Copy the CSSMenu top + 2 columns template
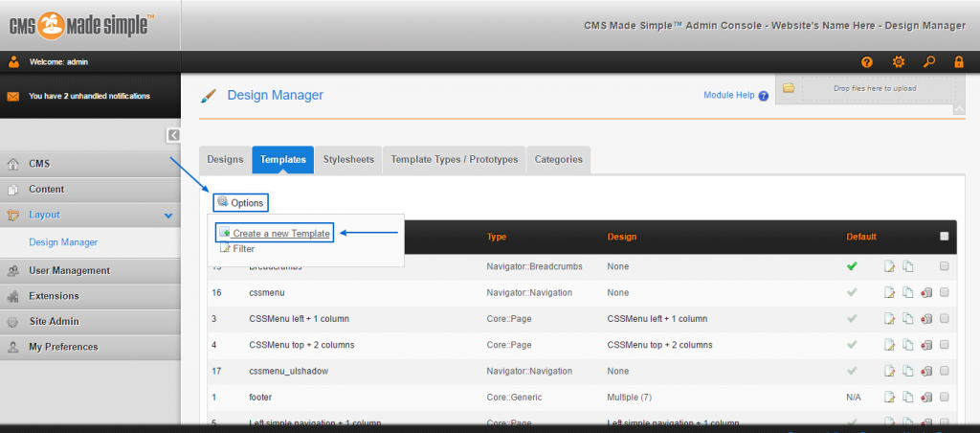980x433 pixels. point(908,346)
